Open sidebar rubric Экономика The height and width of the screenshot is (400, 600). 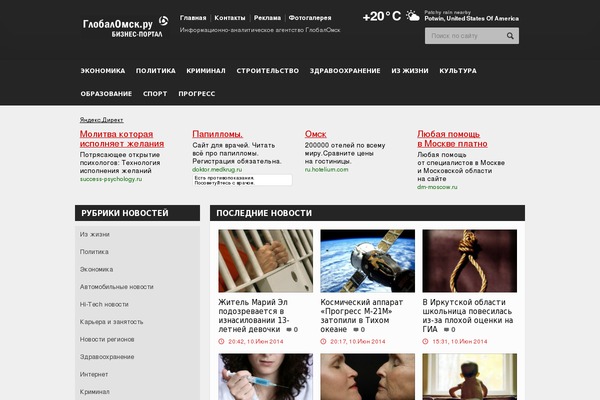click(x=96, y=269)
